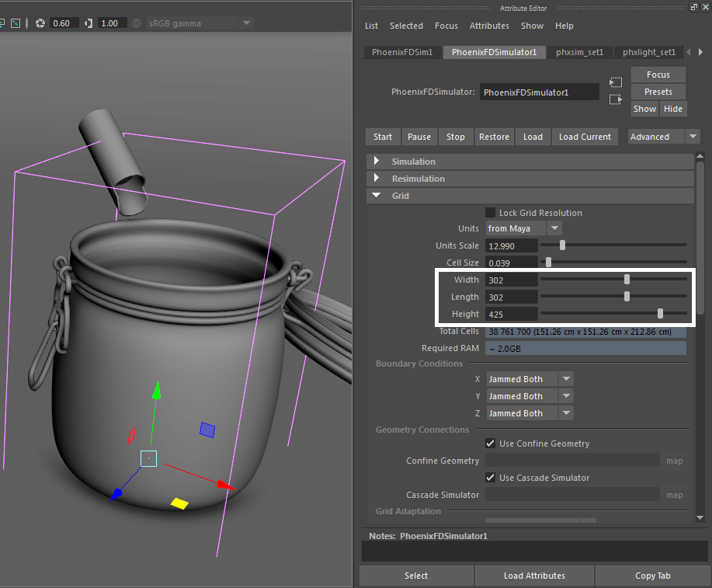Image resolution: width=712 pixels, height=588 pixels.
Task: Toggle Lock Grid Resolution checkbox
Action: tap(491, 213)
